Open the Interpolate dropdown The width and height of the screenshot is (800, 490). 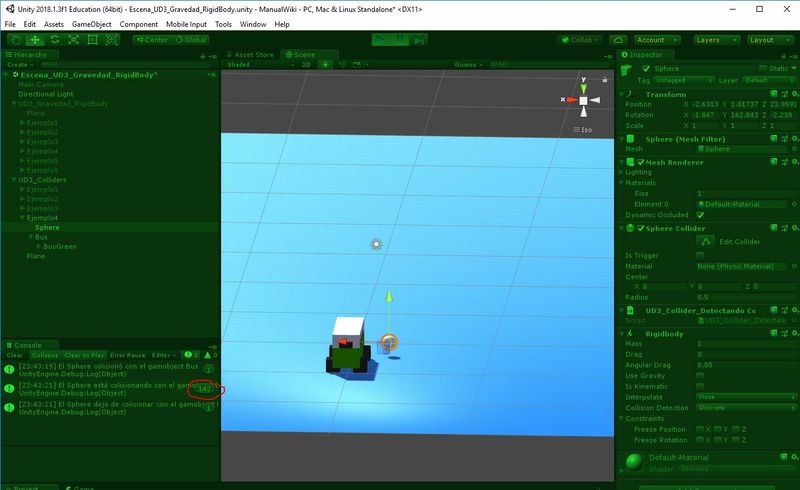click(x=746, y=397)
